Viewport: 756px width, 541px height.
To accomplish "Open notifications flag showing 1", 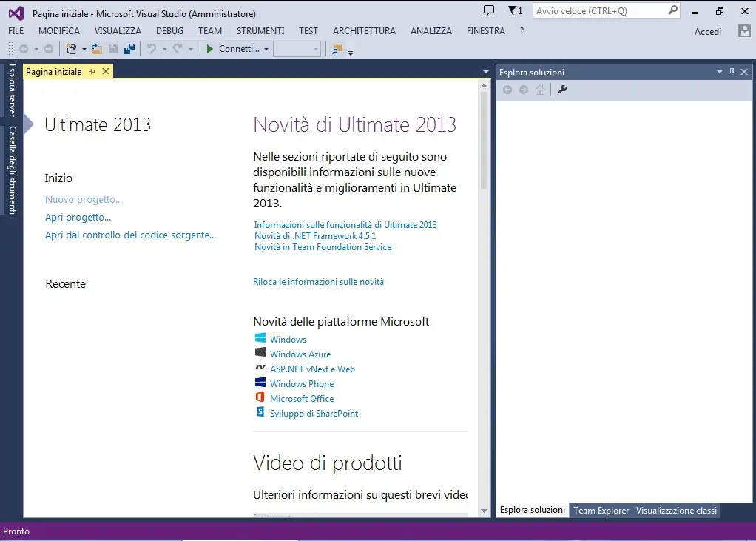I will coord(515,10).
